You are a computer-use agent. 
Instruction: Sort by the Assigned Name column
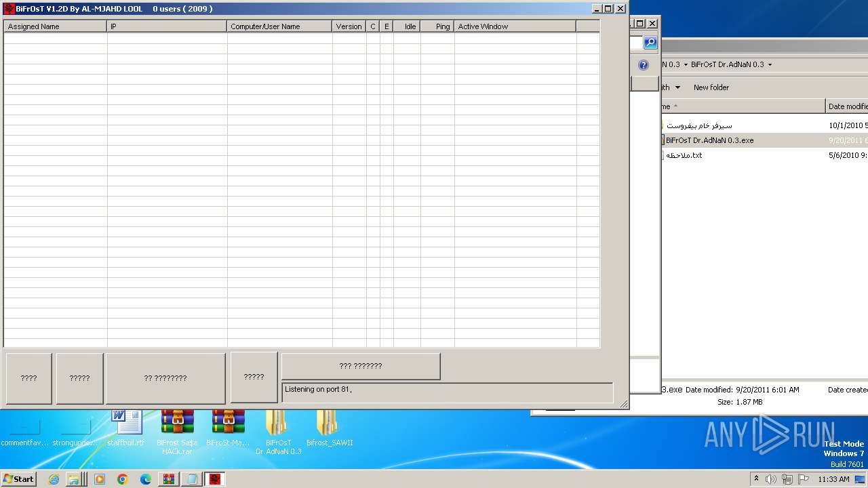[55, 26]
